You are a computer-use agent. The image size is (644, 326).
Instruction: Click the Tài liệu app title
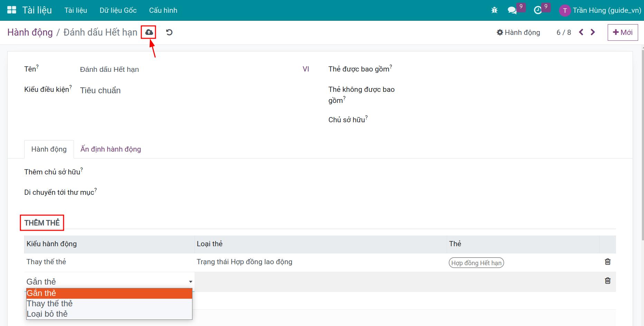click(37, 10)
